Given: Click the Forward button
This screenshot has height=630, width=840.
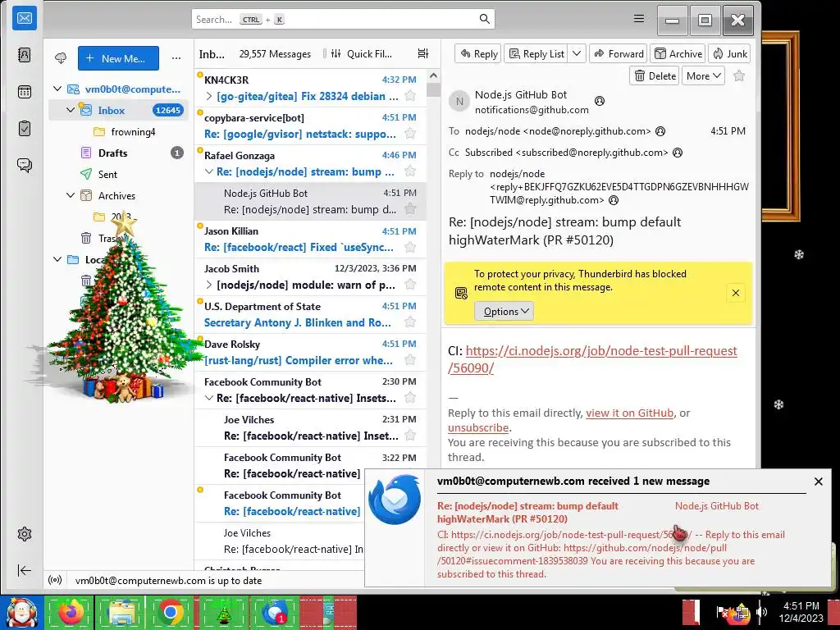Looking at the screenshot, I should click(619, 53).
